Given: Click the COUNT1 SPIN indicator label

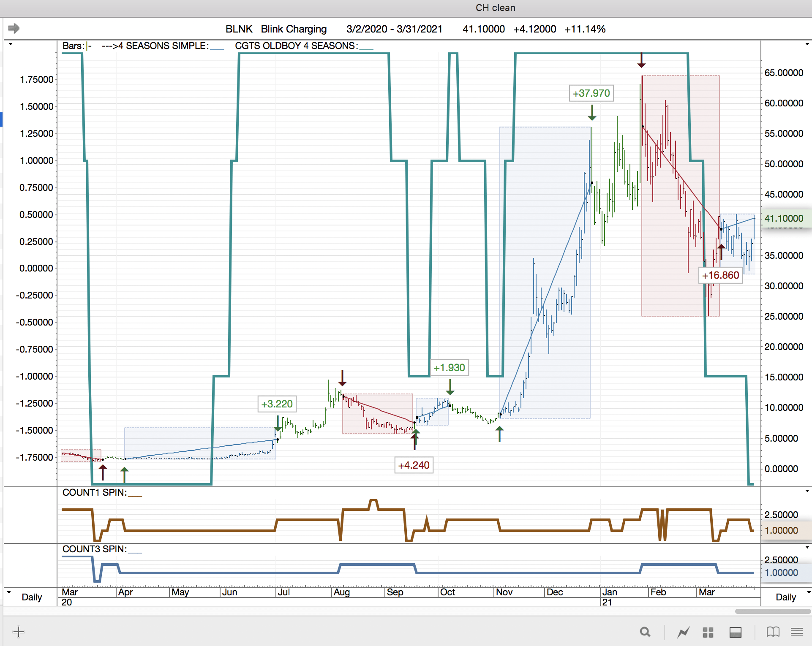Looking at the screenshot, I should click(x=95, y=492).
